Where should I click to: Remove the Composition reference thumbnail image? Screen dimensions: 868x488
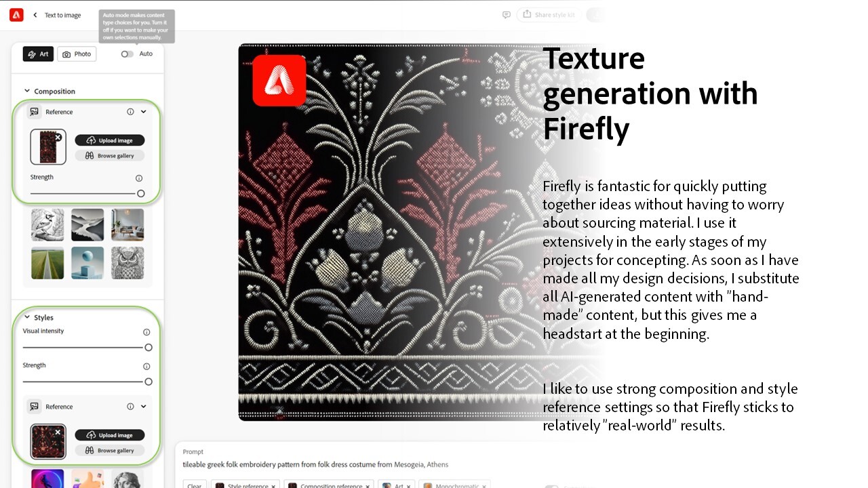[58, 138]
